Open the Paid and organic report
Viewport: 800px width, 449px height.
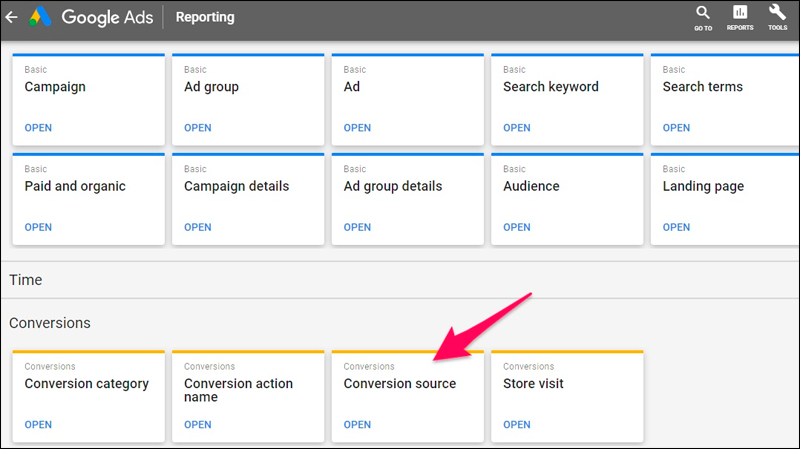pos(38,227)
